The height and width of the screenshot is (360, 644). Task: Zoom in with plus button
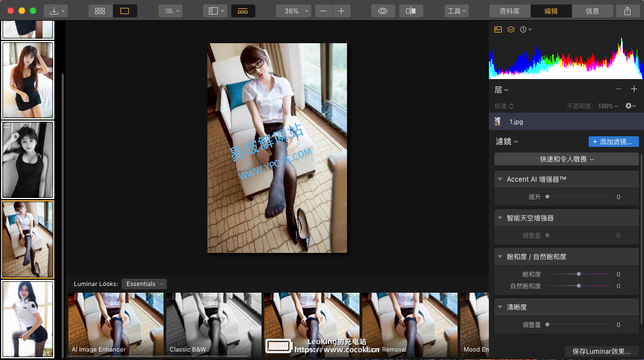[x=341, y=11]
